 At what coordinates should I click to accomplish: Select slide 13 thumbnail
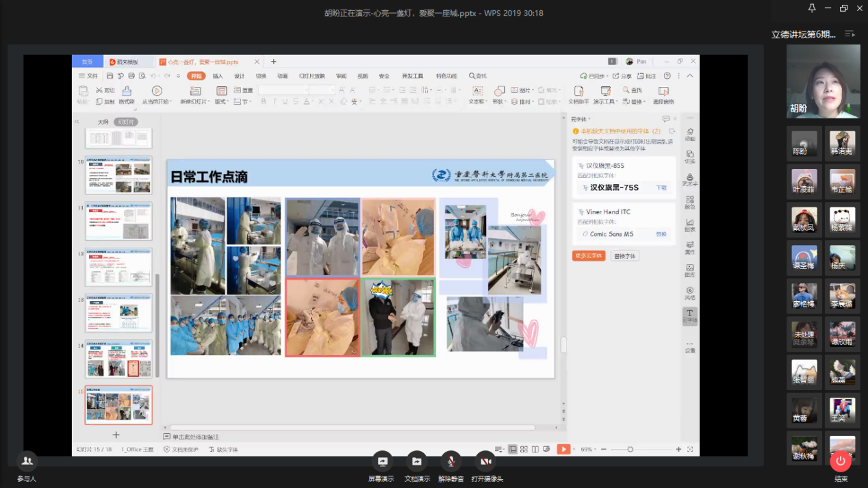coord(118,313)
